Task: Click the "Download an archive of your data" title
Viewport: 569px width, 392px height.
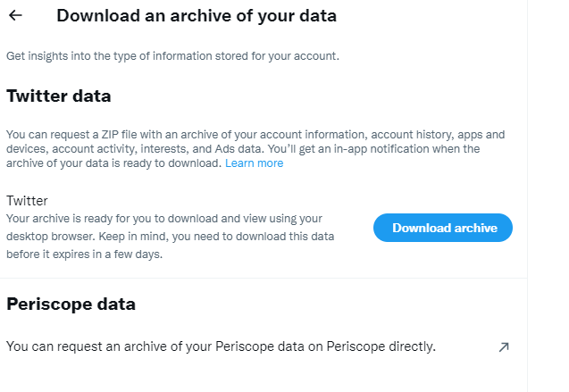Action: click(x=197, y=16)
